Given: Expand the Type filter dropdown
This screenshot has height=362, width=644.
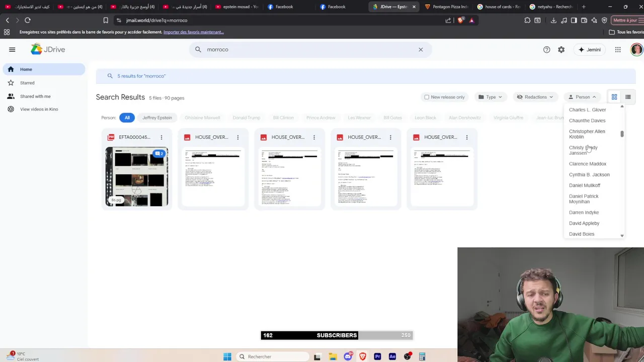Looking at the screenshot, I should [x=490, y=97].
